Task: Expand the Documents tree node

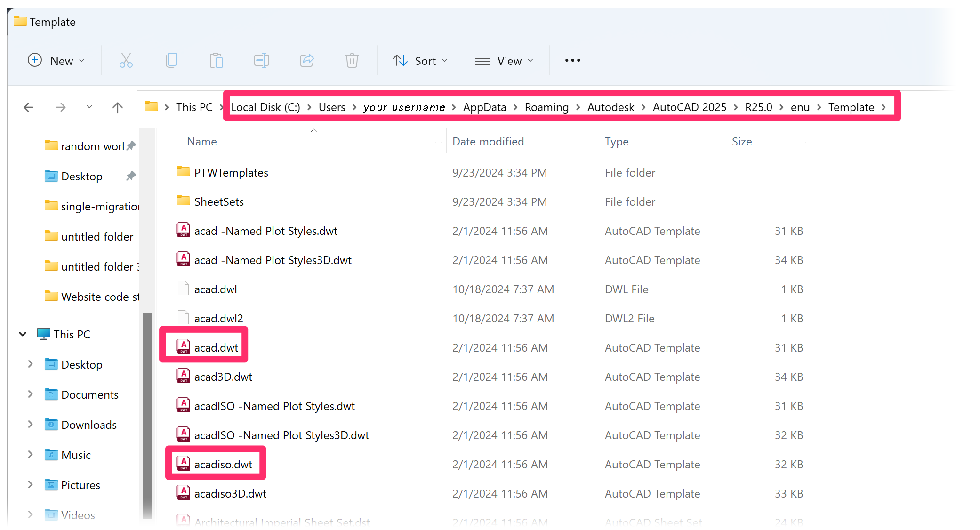Action: click(30, 394)
